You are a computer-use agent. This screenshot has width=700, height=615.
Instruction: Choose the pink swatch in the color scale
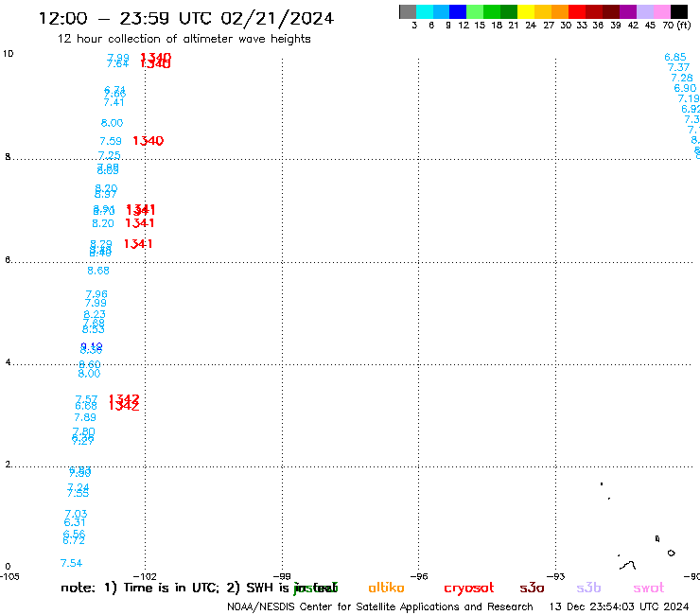click(x=662, y=11)
